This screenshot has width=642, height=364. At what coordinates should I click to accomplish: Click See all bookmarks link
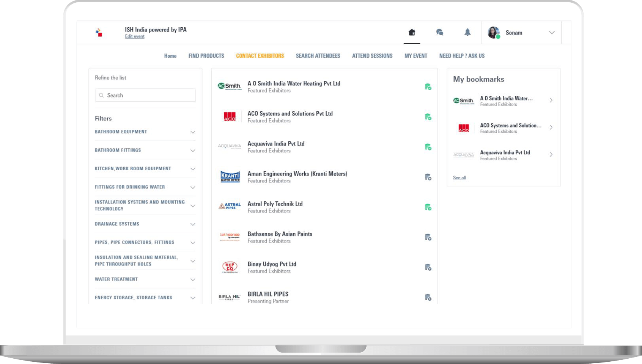(459, 177)
